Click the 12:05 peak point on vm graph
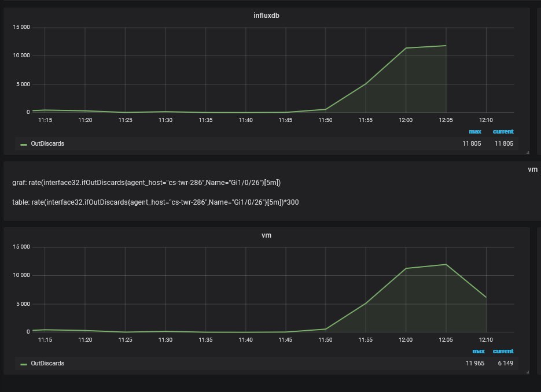This screenshot has width=541, height=392. click(x=446, y=264)
